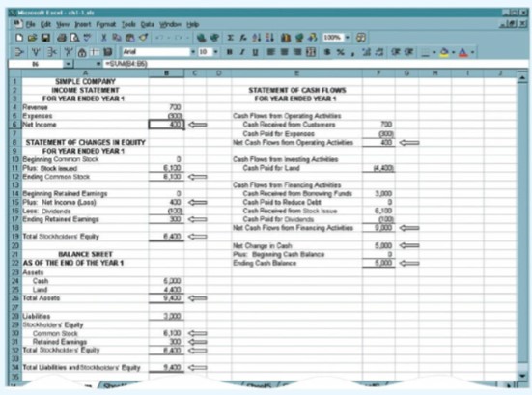Open the Data menu

(148, 24)
